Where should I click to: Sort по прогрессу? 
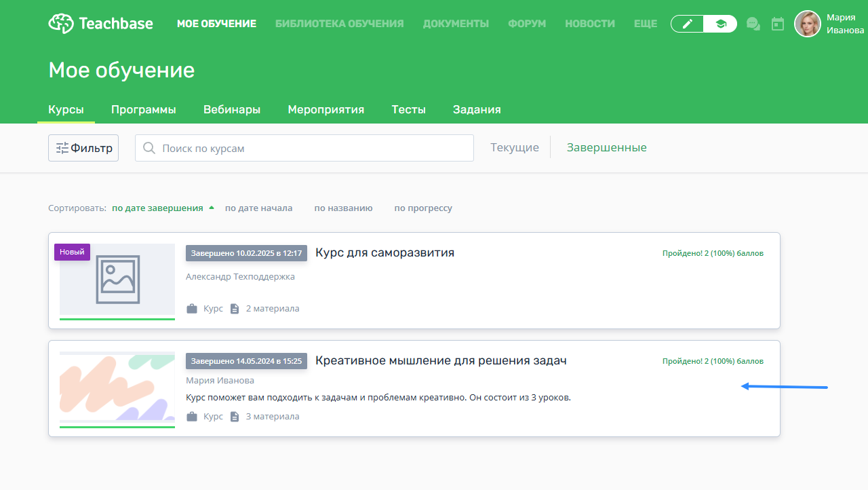[423, 208]
